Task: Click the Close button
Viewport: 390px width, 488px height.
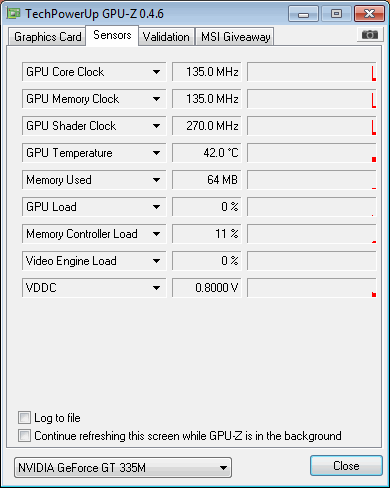Action: pos(346,466)
